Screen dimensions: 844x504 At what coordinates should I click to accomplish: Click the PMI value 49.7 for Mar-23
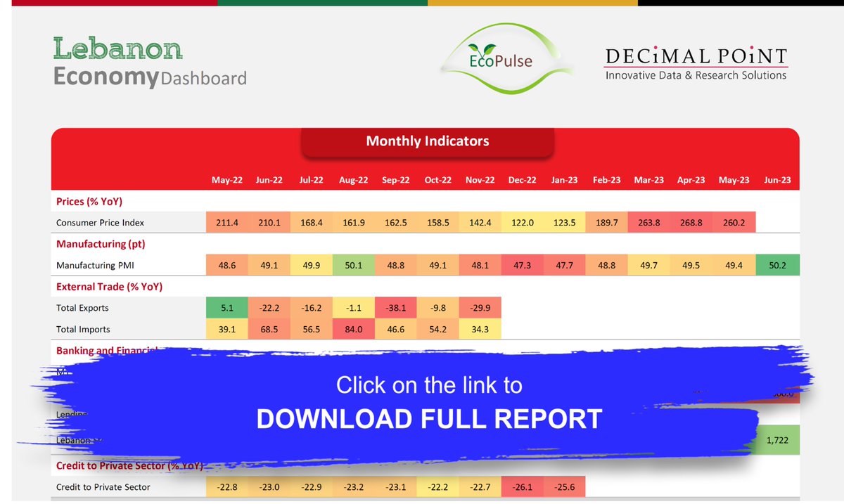648,265
